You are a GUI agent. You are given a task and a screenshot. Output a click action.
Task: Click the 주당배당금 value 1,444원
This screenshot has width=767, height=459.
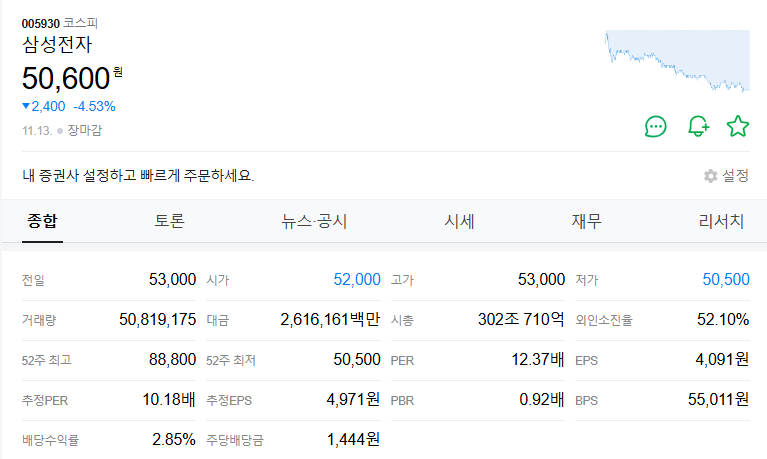(353, 440)
